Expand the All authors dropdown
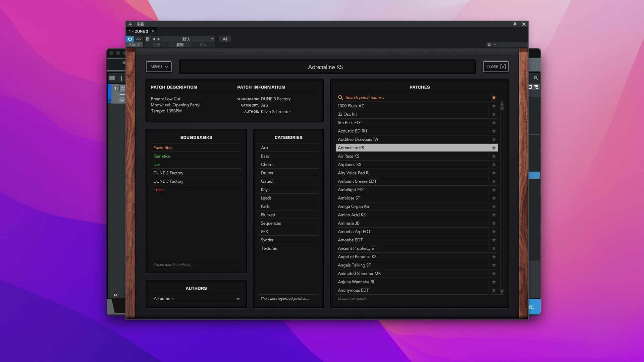644x362 pixels. [238, 299]
